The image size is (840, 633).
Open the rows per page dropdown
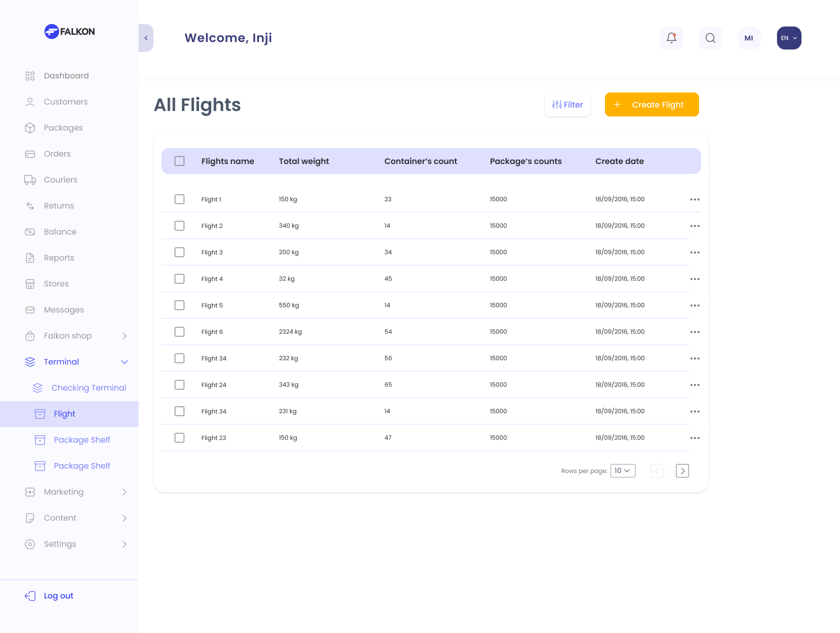pos(622,471)
